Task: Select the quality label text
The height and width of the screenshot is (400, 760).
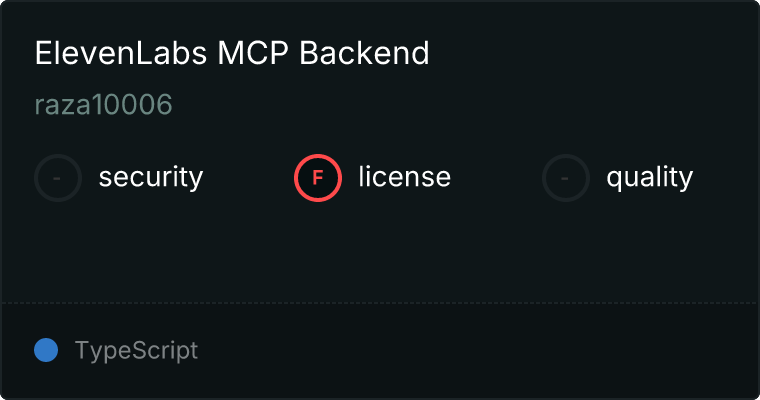Action: click(649, 177)
